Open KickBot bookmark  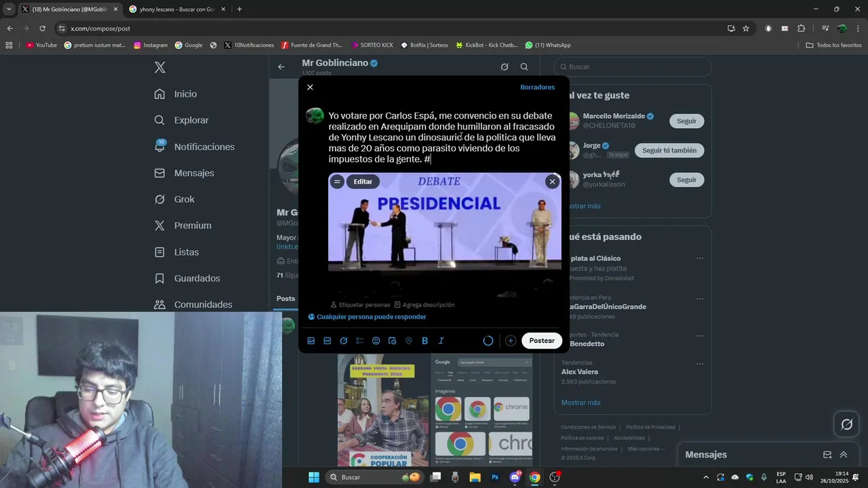tap(487, 45)
